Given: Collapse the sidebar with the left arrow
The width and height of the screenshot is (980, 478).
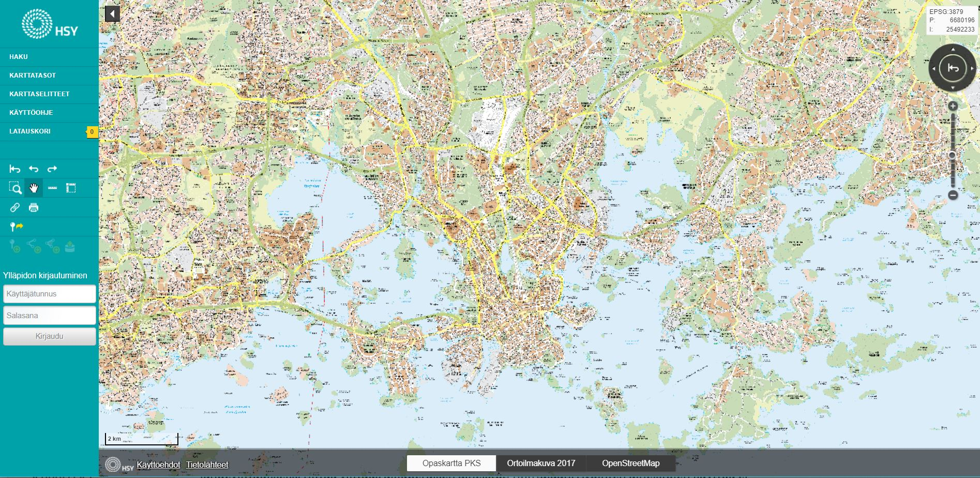Looking at the screenshot, I should pyautogui.click(x=112, y=14).
